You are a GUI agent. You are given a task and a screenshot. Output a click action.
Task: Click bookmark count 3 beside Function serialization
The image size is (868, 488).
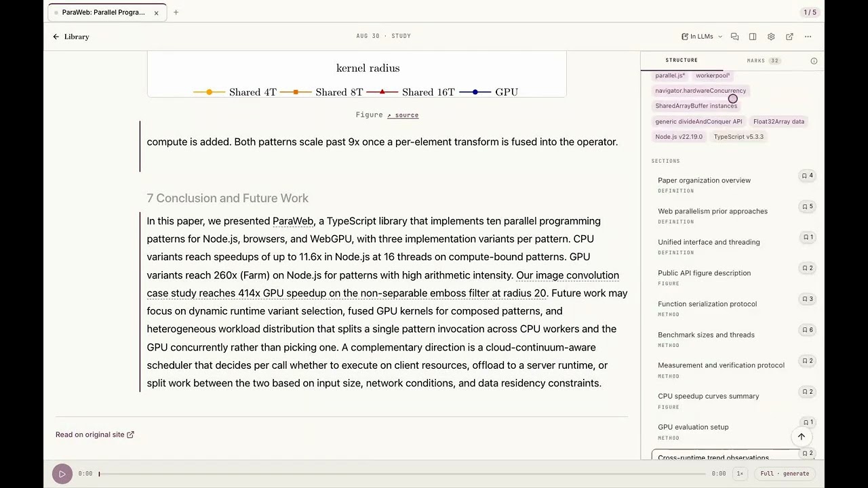(x=807, y=299)
